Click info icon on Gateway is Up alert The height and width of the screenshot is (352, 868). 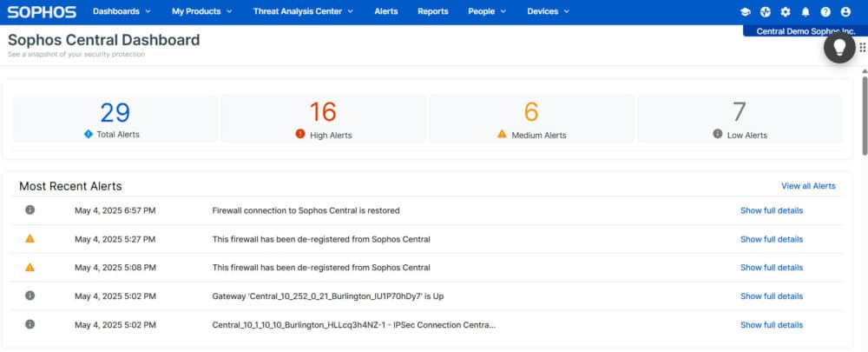(30, 296)
